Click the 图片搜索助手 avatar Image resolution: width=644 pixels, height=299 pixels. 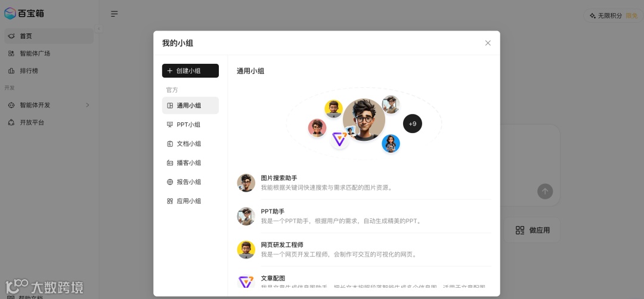tap(246, 183)
